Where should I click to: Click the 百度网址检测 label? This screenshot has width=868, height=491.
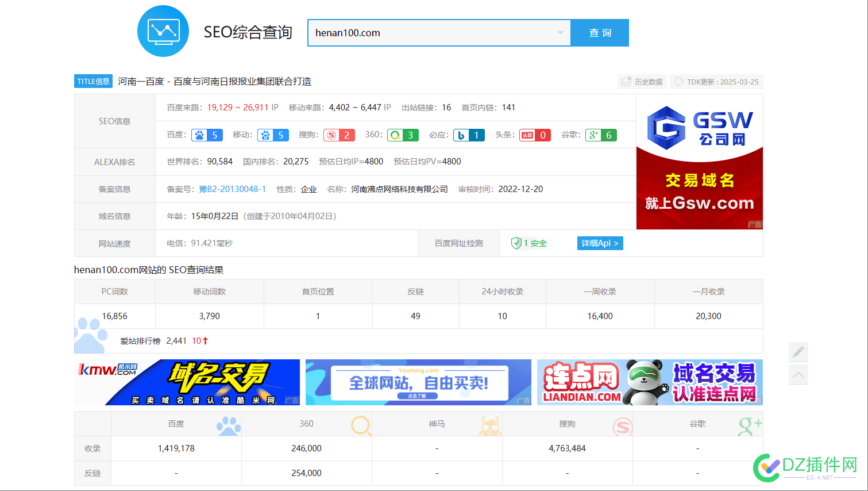[x=458, y=243]
